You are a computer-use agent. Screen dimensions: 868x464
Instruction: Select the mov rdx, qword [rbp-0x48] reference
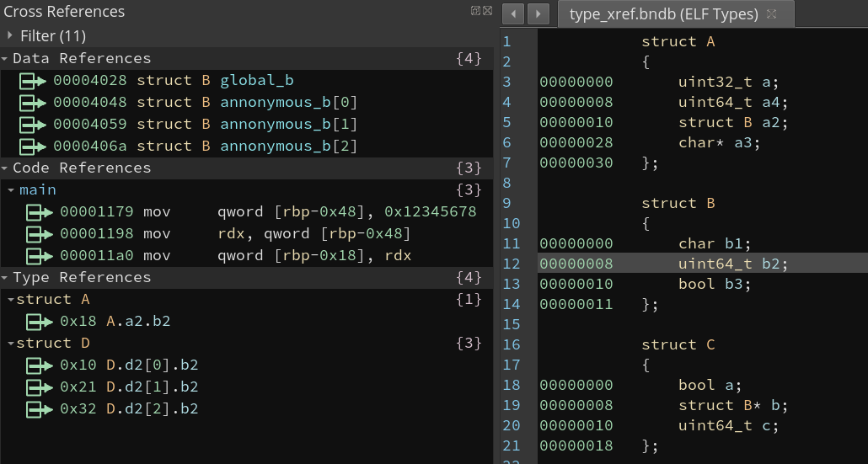click(246, 234)
